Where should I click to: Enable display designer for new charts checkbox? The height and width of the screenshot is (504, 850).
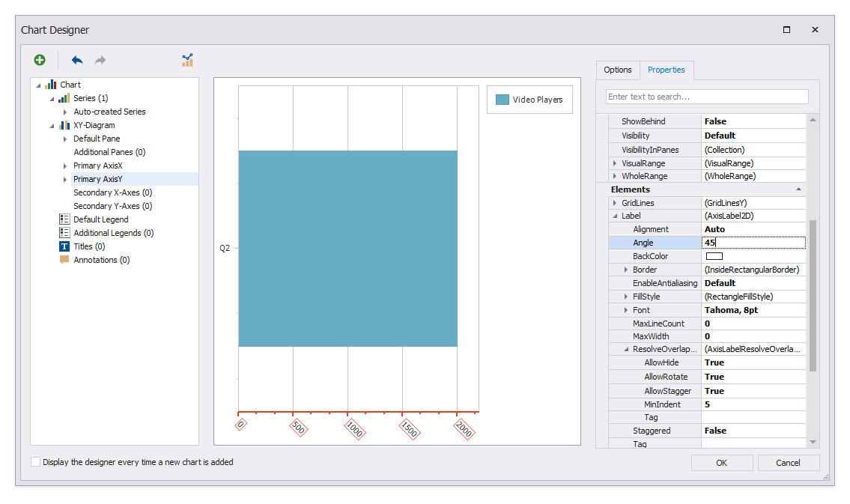click(36, 462)
